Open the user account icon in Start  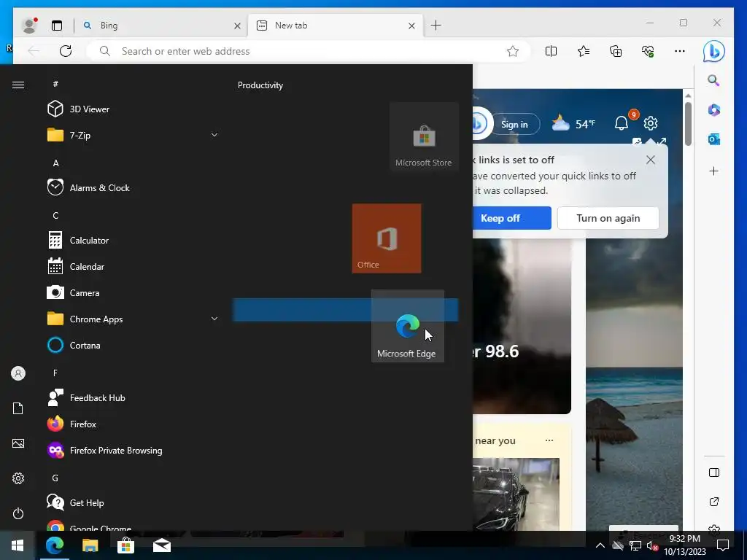[18, 373]
